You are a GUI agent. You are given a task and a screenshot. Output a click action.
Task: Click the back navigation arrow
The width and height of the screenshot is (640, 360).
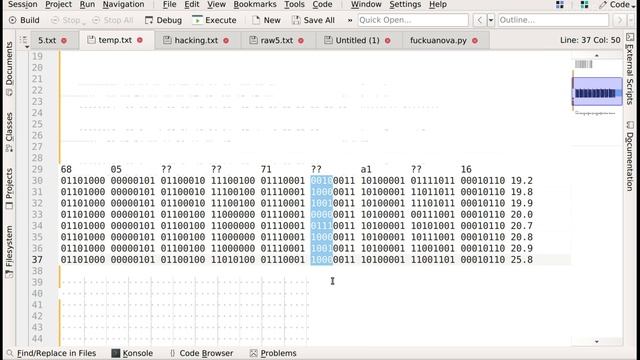point(480,20)
